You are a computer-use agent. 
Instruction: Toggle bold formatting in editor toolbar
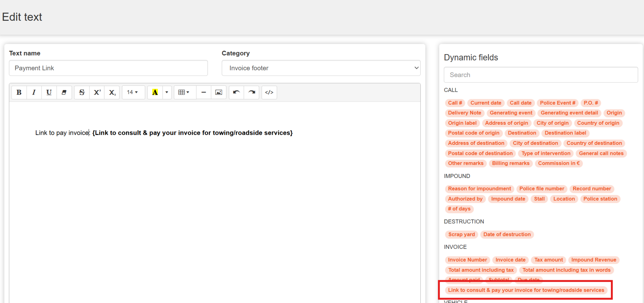pyautogui.click(x=19, y=92)
